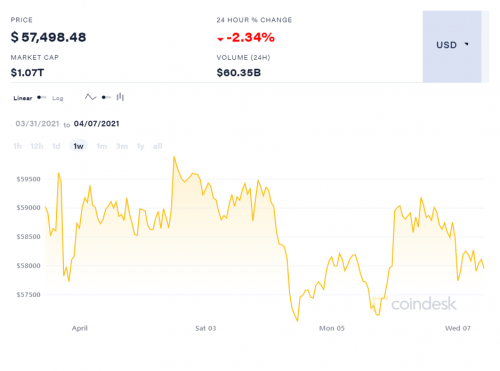The height and width of the screenshot is (371, 500).
Task: Click the line chart type icon
Action: coord(90,97)
